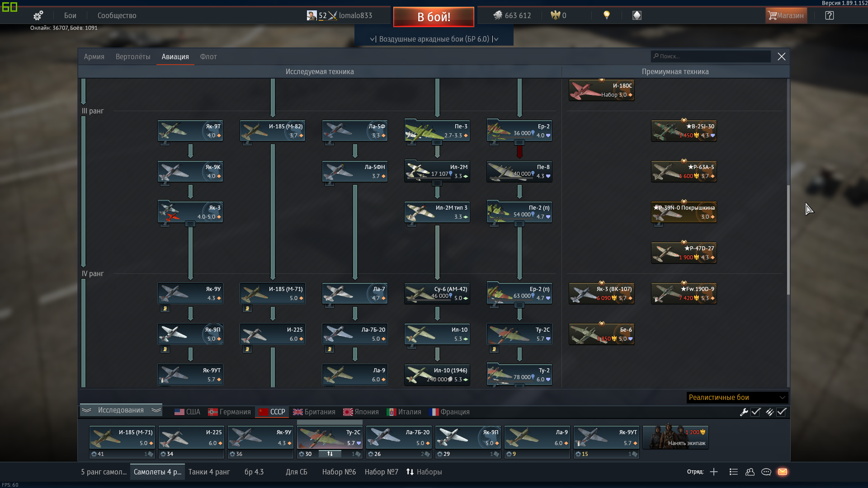Select the Германия nation tab

[x=229, y=412]
